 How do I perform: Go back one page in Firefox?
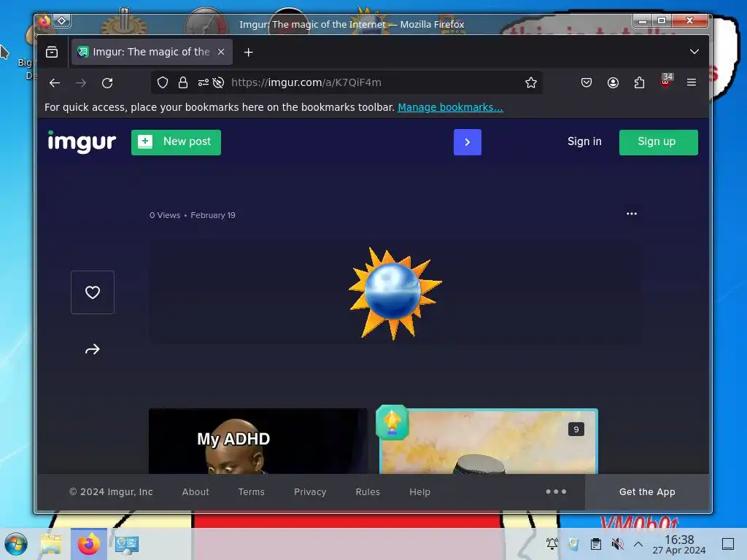click(x=55, y=83)
